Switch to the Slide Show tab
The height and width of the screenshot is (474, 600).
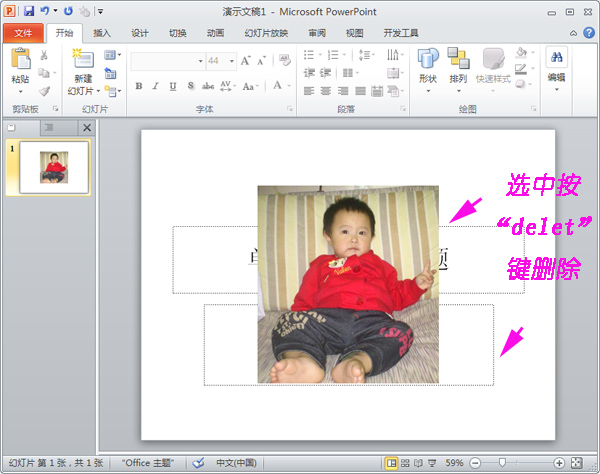tap(266, 33)
